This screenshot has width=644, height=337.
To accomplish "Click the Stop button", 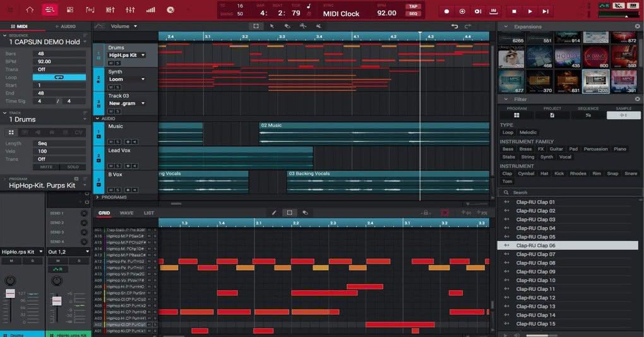I will pos(514,11).
